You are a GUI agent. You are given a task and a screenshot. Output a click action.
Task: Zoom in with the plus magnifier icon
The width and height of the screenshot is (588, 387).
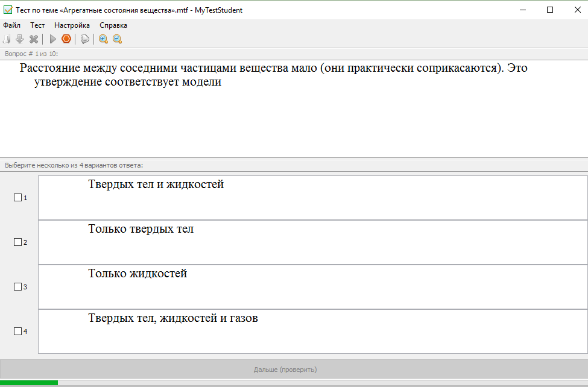[x=103, y=39]
